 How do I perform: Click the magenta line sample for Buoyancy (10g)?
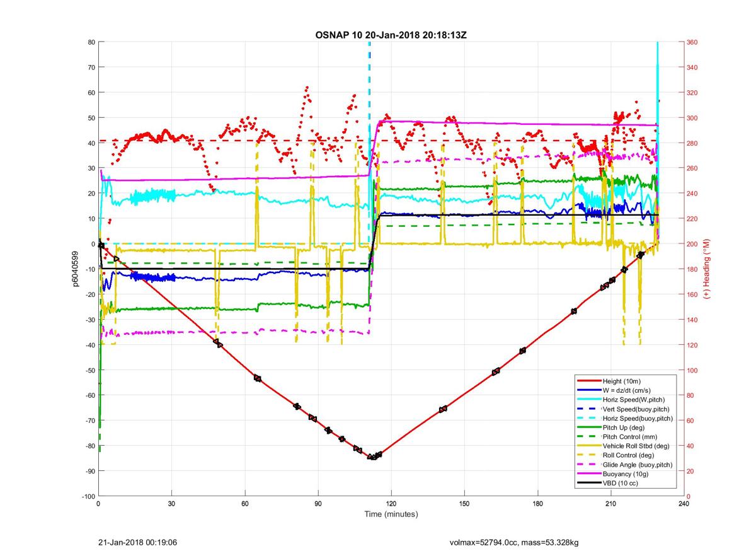(x=588, y=474)
